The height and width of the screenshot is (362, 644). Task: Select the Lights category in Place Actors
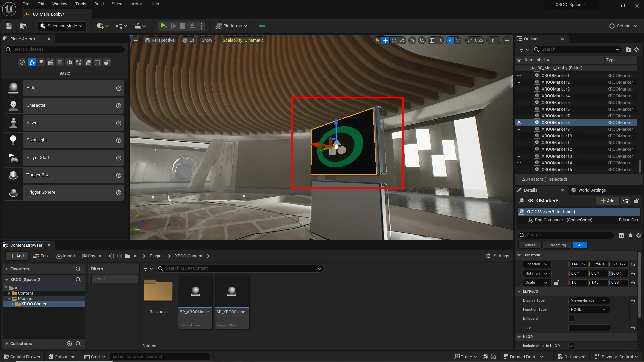coord(41,62)
